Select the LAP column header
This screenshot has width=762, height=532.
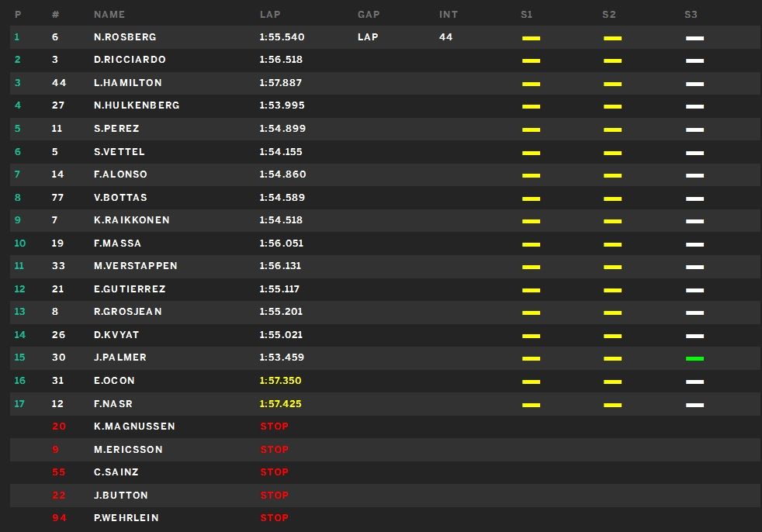pos(270,15)
